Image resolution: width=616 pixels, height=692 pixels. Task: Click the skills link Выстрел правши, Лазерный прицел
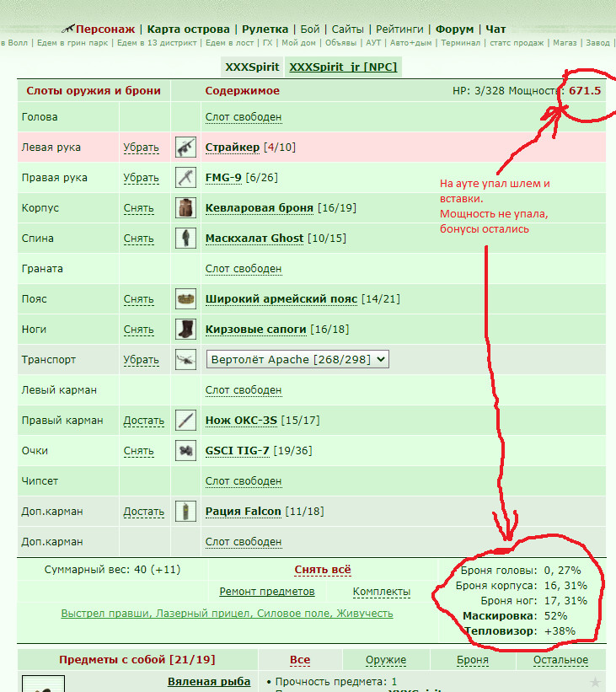[227, 614]
